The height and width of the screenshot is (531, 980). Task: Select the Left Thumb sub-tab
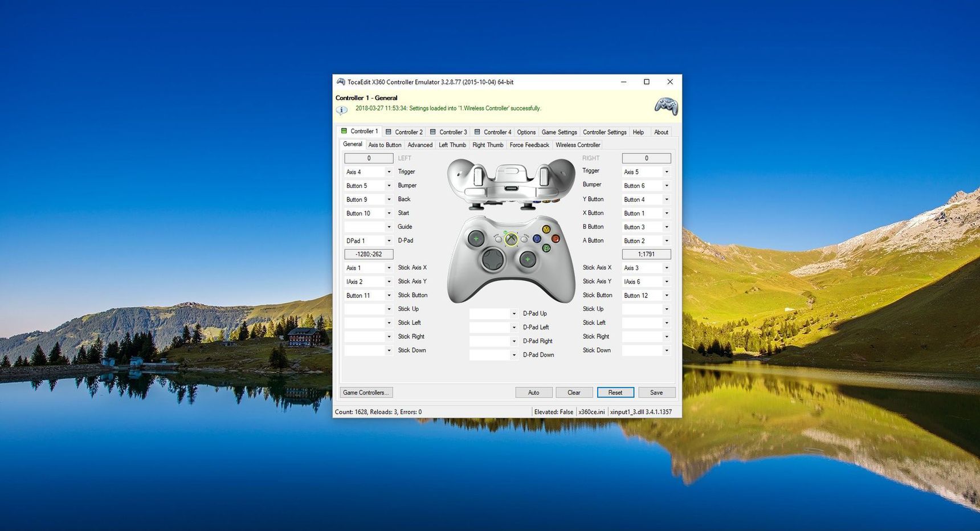tap(452, 145)
